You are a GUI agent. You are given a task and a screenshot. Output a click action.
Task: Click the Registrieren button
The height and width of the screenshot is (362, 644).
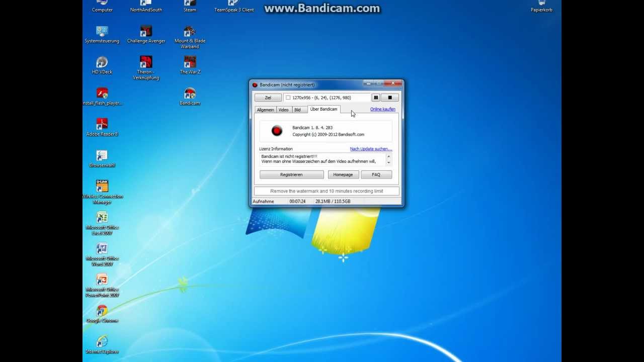tap(292, 174)
